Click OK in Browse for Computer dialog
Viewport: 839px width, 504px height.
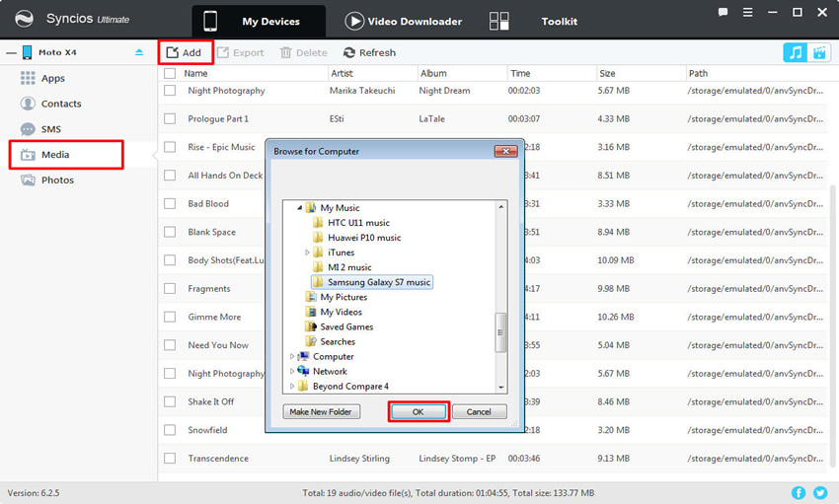418,411
